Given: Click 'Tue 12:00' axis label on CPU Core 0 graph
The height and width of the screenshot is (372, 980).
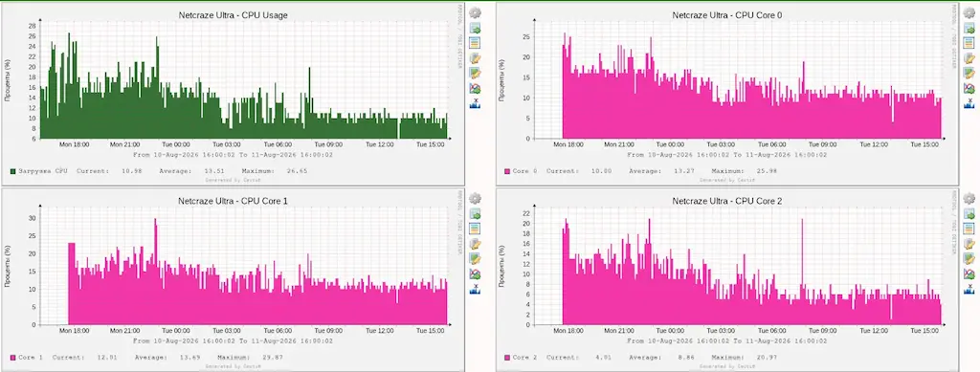Looking at the screenshot, I should (874, 144).
